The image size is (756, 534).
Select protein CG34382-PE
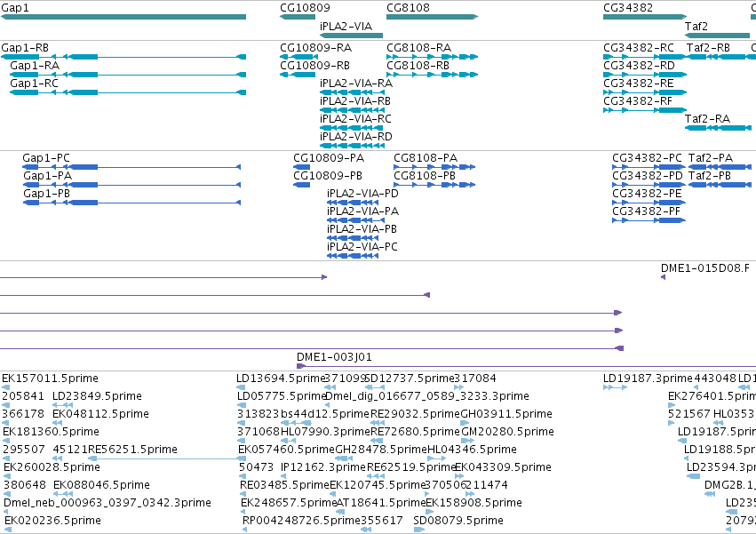[649, 203]
